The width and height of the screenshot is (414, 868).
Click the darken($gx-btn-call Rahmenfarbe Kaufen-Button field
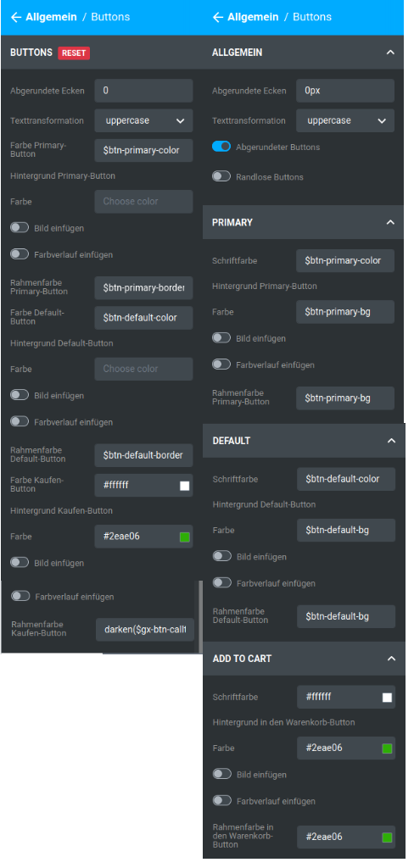coord(145,630)
